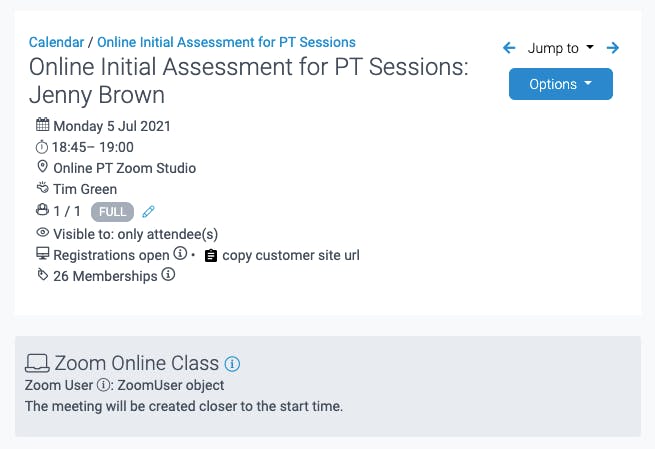Open info icon next to Registrations open

(180, 253)
